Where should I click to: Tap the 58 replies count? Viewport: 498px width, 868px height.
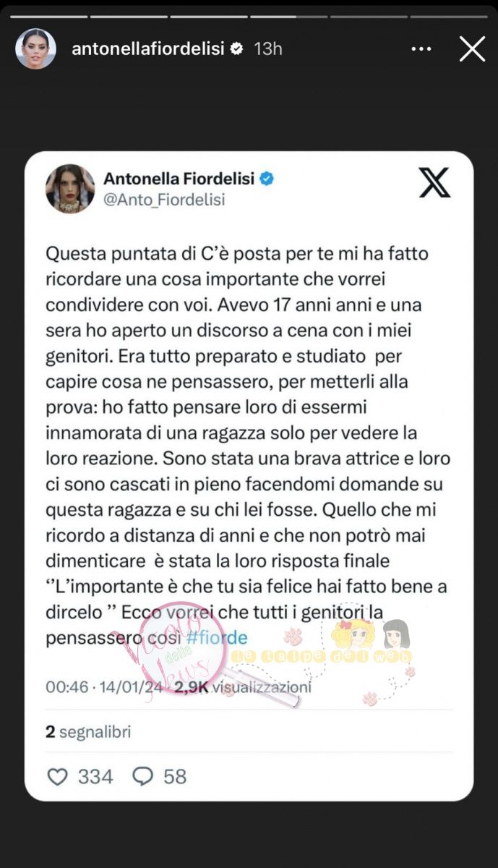click(175, 776)
